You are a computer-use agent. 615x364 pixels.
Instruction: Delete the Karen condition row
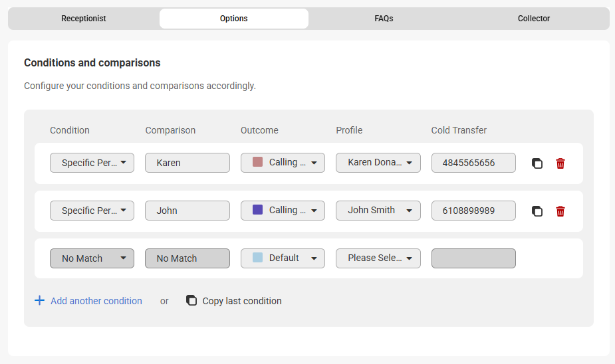click(560, 163)
